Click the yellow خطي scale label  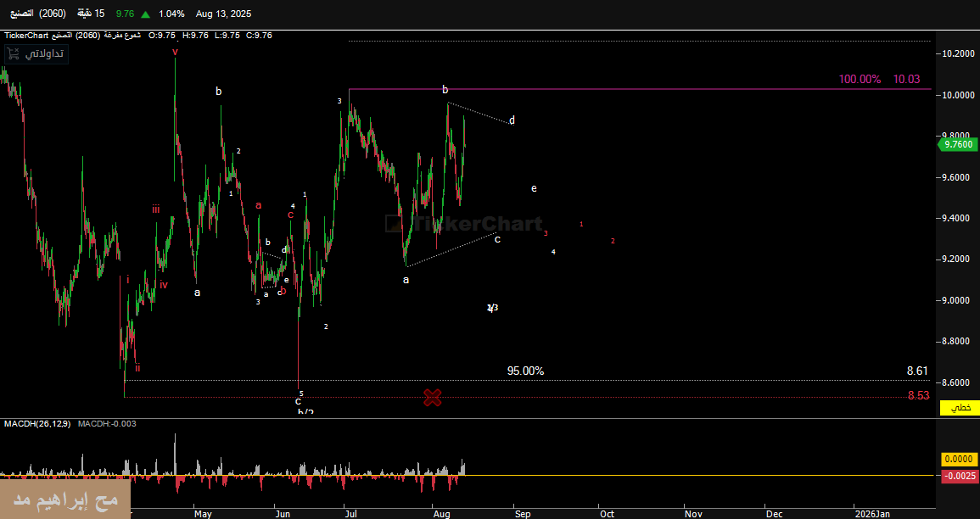coord(960,408)
